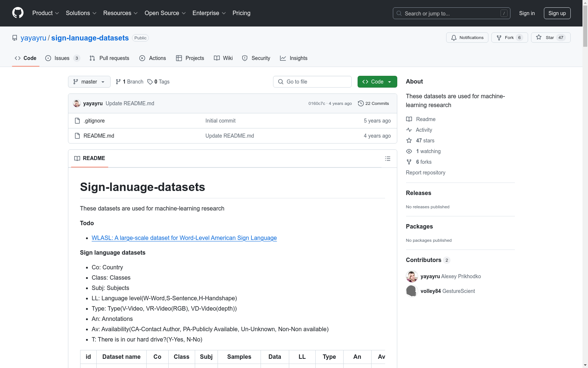Open the 0160c7c commit hash
588x368 pixels.
click(317, 103)
